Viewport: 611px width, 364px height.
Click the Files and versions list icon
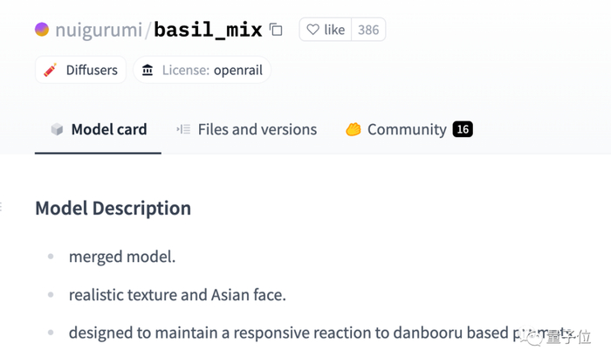point(183,129)
